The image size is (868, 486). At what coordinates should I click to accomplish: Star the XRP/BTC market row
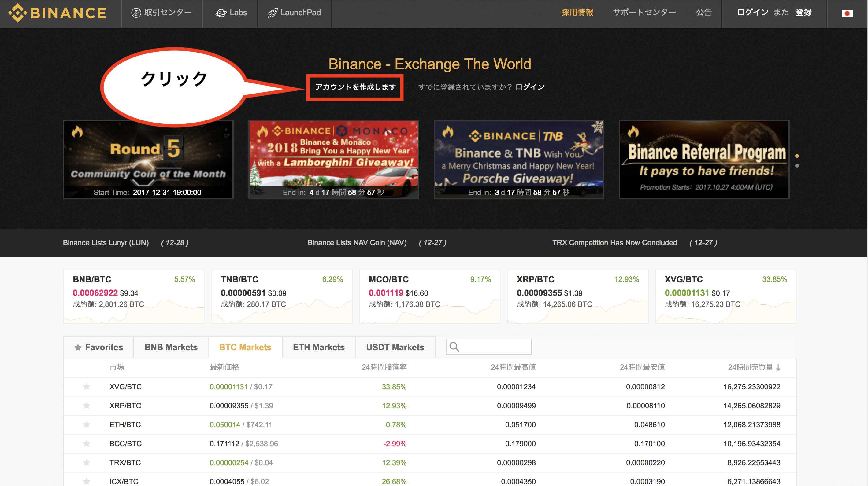pyautogui.click(x=87, y=406)
